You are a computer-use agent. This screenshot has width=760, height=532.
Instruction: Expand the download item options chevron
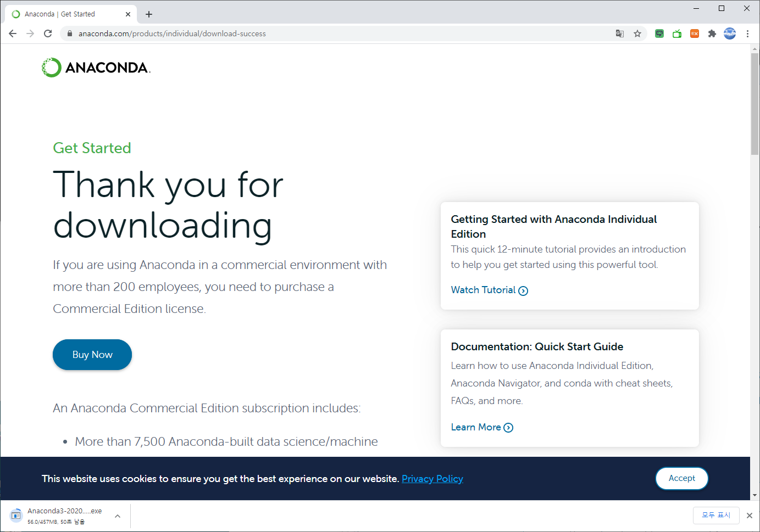pyautogui.click(x=118, y=516)
